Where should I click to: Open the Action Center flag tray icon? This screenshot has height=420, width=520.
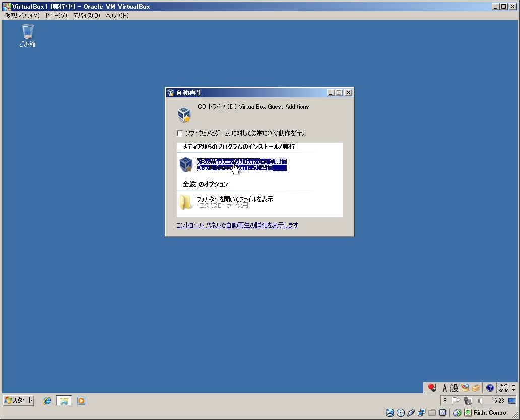click(x=456, y=401)
